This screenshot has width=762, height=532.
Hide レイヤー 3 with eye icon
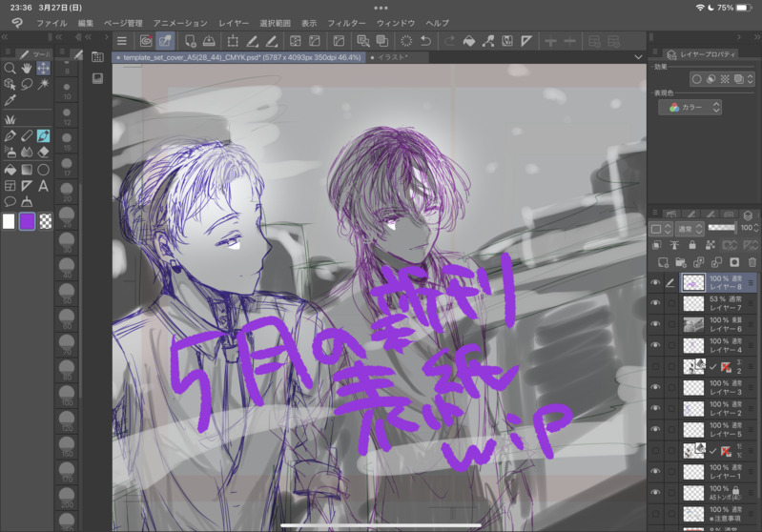click(x=655, y=387)
